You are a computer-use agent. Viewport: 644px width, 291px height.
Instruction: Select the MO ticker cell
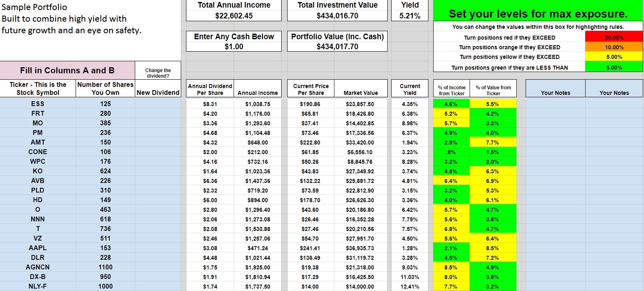tap(38, 123)
